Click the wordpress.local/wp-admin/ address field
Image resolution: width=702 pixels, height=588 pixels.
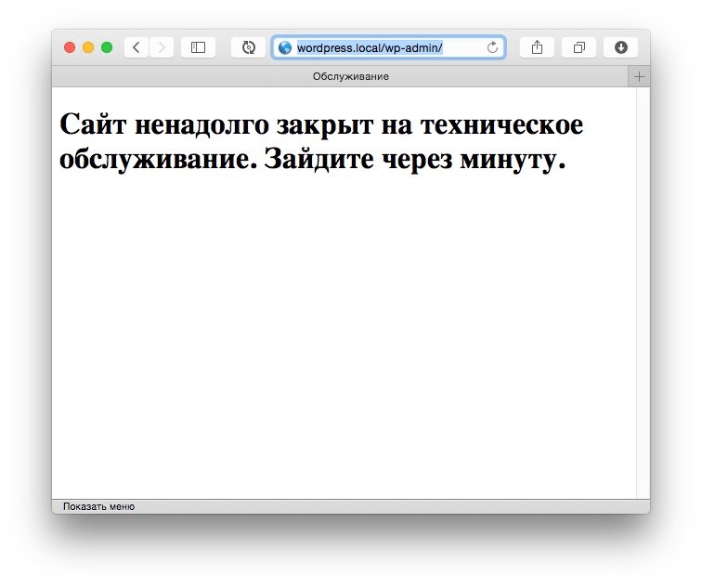click(388, 47)
